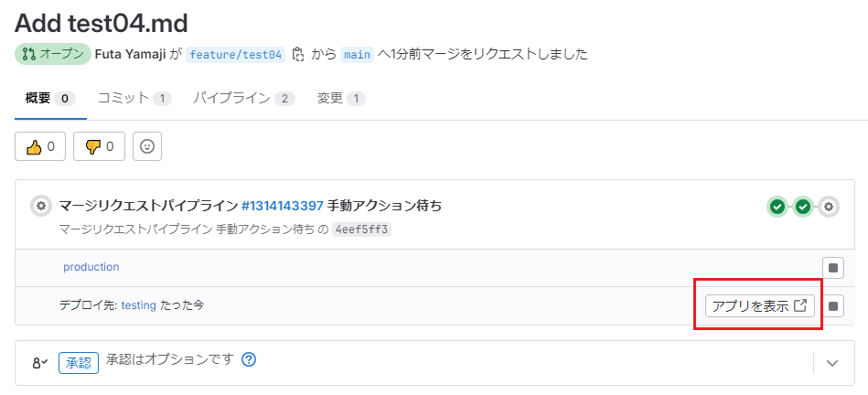Stop the production environment
Screen dimensions: 868x395
pos(833,268)
